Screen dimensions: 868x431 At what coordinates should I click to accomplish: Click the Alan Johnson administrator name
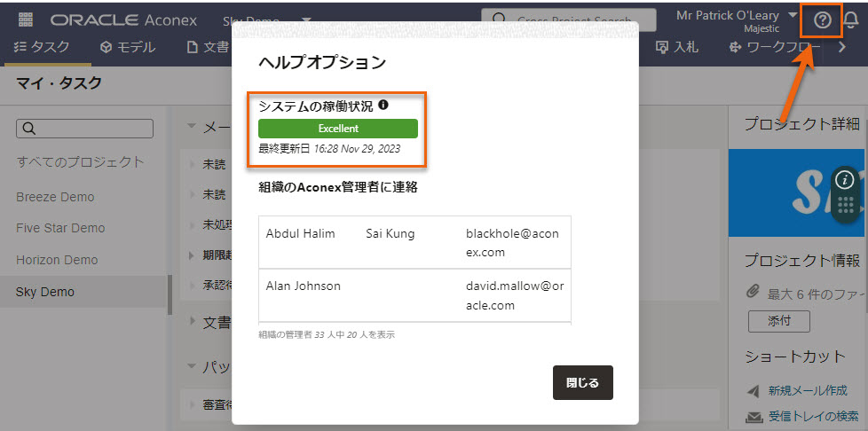click(x=304, y=286)
